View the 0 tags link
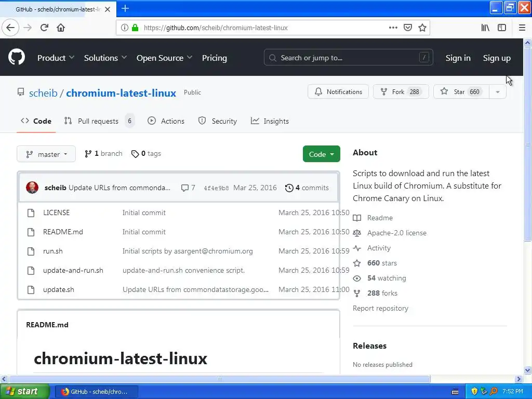 (146, 154)
